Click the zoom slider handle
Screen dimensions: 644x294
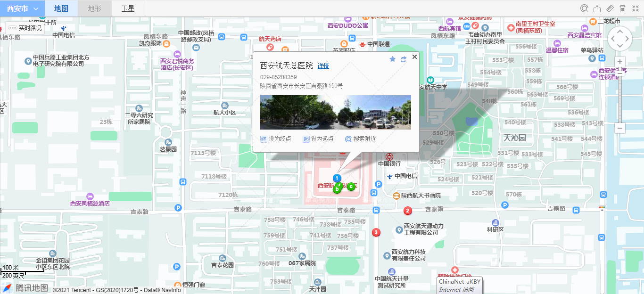(620, 73)
